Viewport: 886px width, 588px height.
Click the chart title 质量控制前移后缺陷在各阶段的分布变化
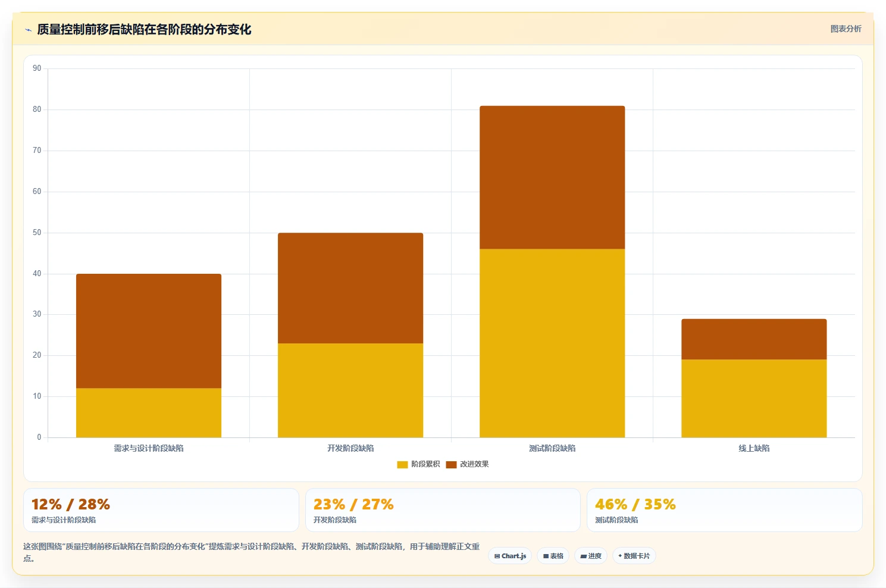(144, 30)
